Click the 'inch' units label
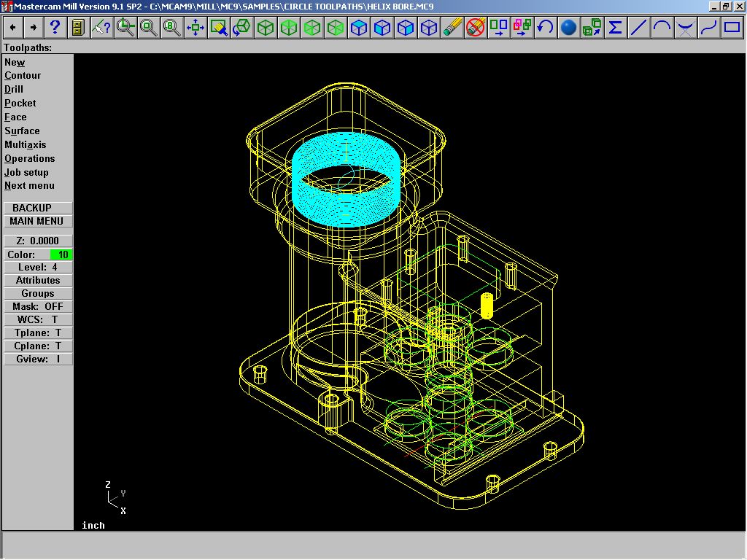 [x=93, y=525]
